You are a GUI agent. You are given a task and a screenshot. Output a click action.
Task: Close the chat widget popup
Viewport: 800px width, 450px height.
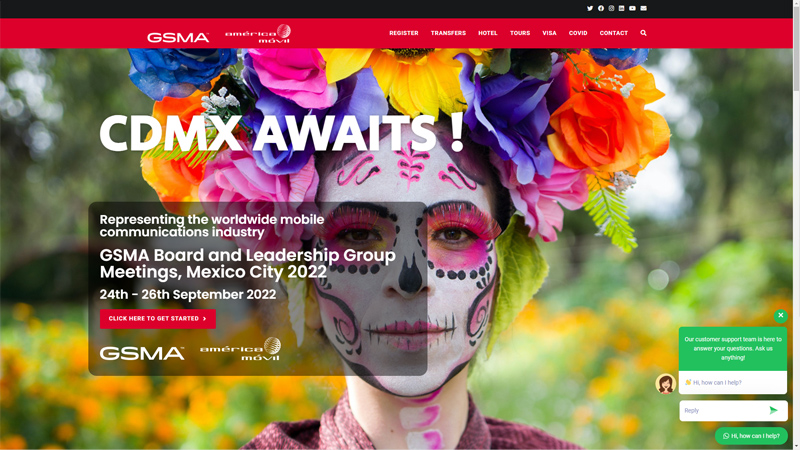[780, 316]
